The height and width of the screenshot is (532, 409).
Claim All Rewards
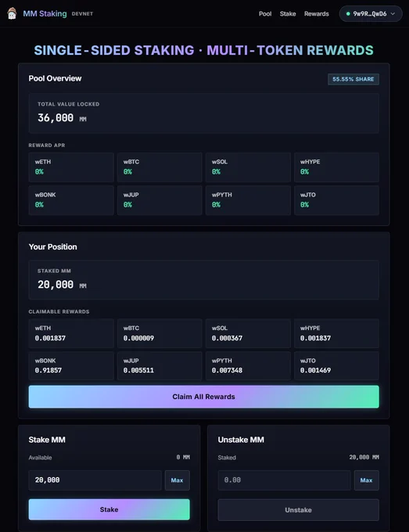pos(204,397)
